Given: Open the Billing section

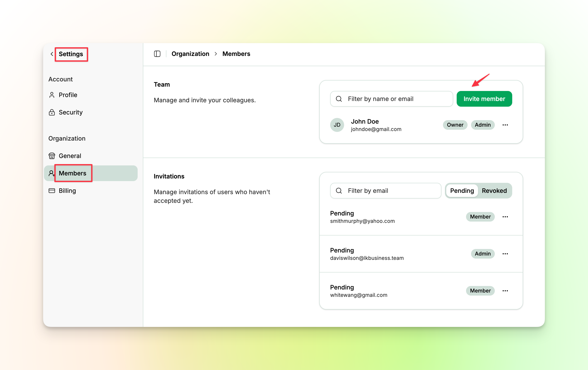Looking at the screenshot, I should [67, 191].
